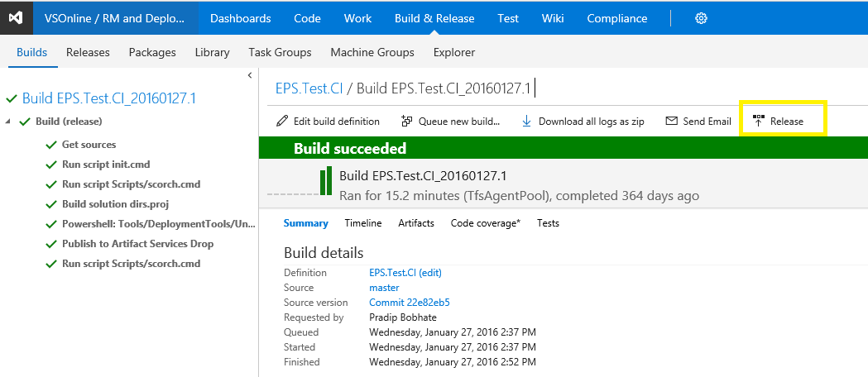Click checkmark icon beside Run script init.cmd
This screenshot has width=868, height=377.
point(51,165)
